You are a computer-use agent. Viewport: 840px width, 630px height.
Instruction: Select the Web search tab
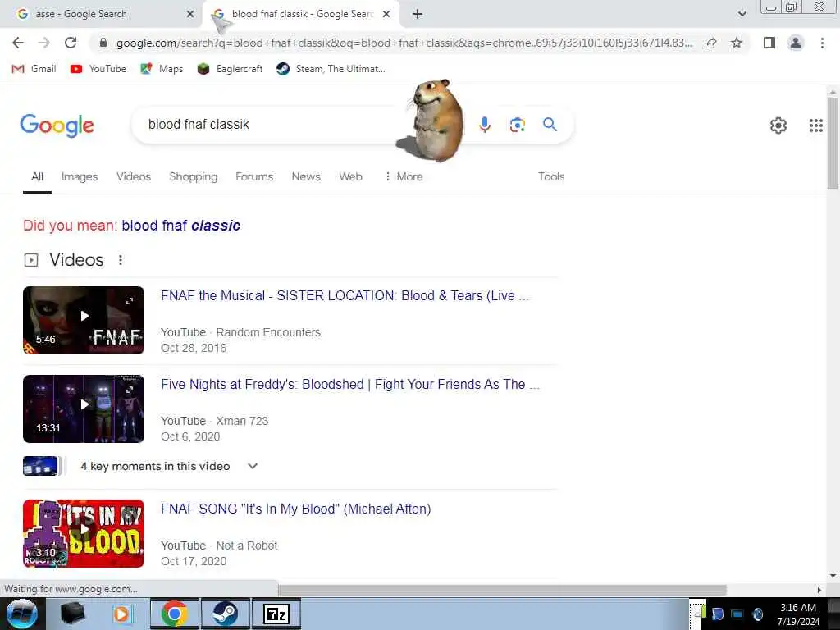point(350,176)
